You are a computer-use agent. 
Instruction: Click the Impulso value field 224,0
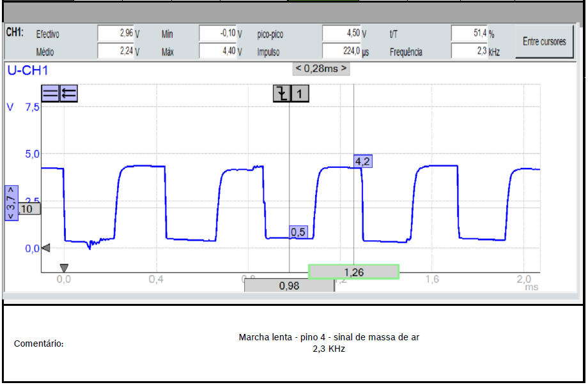pyautogui.click(x=342, y=52)
